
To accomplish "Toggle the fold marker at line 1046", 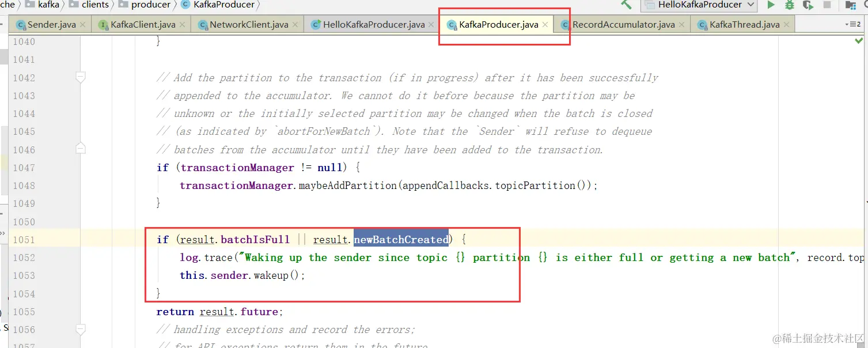I will coord(81,149).
